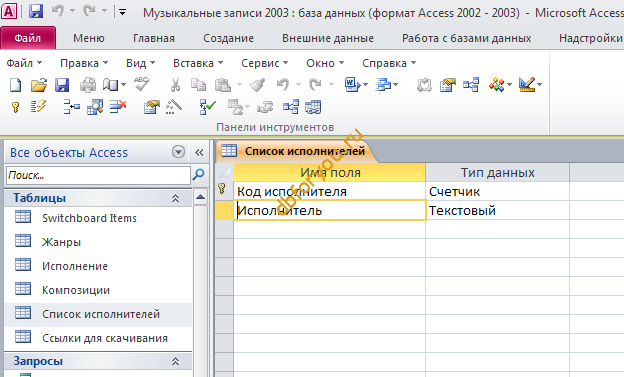Switch to the 'Главная' ribbon tab

[154, 38]
